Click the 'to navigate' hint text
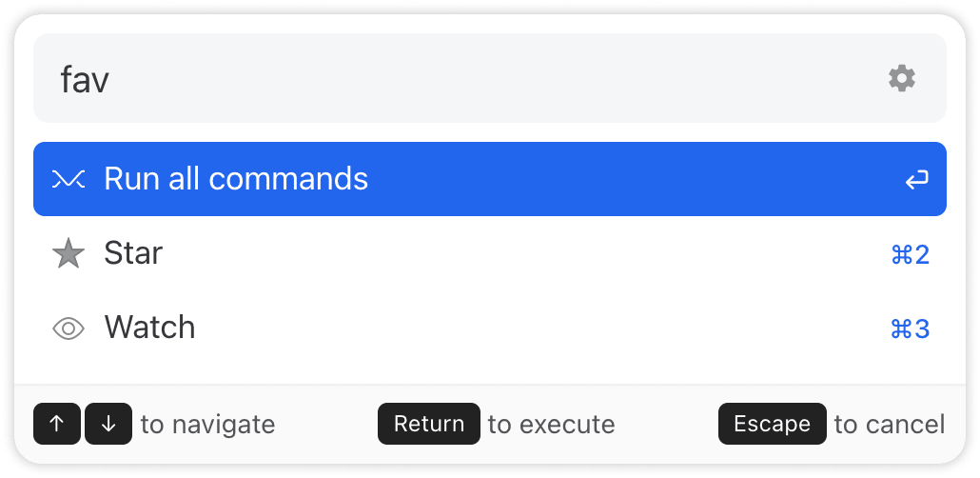This screenshot has height=478, width=980. click(207, 424)
